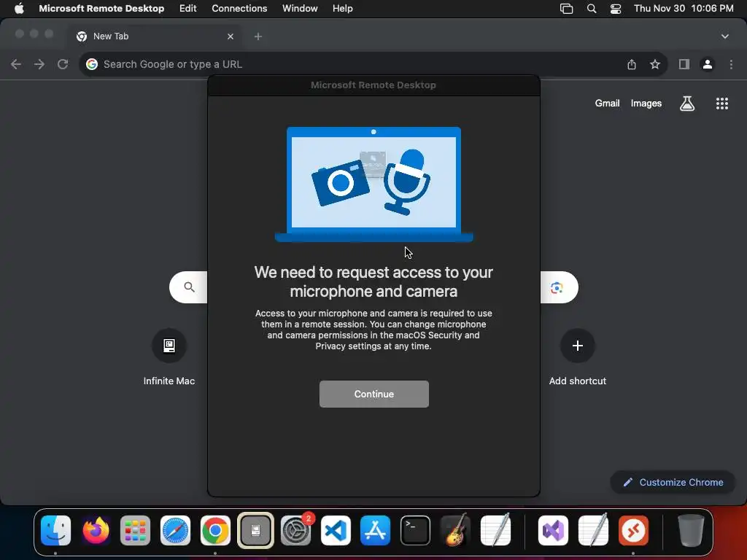Viewport: 747px width, 560px height.
Task: Open Stage Manager icon in menu bar
Action: click(x=566, y=9)
